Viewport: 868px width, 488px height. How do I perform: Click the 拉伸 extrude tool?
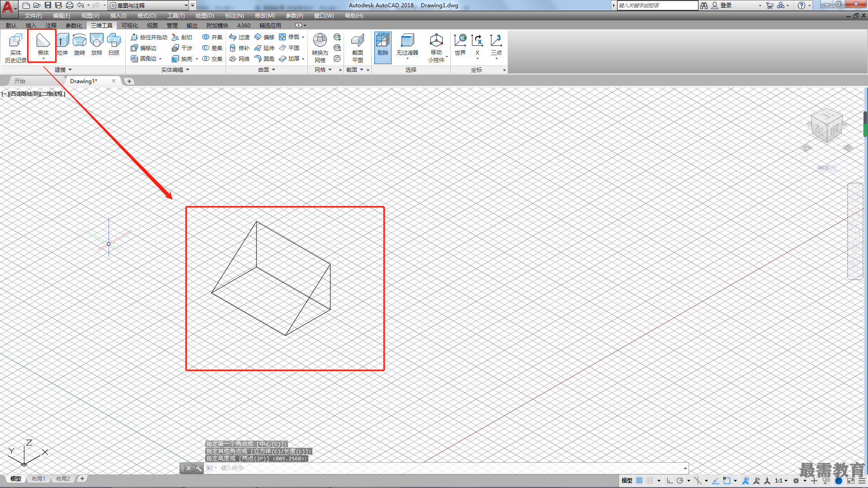pyautogui.click(x=62, y=44)
